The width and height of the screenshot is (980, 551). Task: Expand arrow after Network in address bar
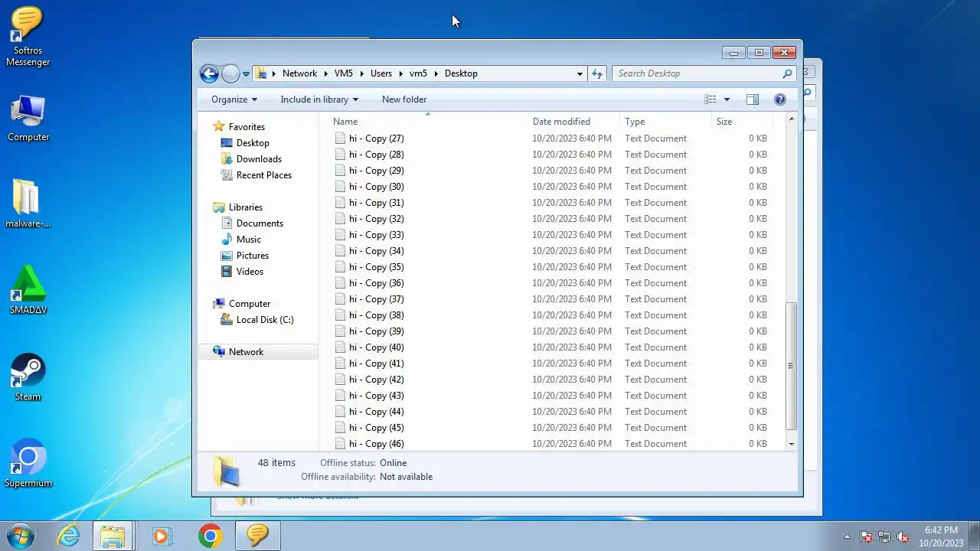(325, 73)
